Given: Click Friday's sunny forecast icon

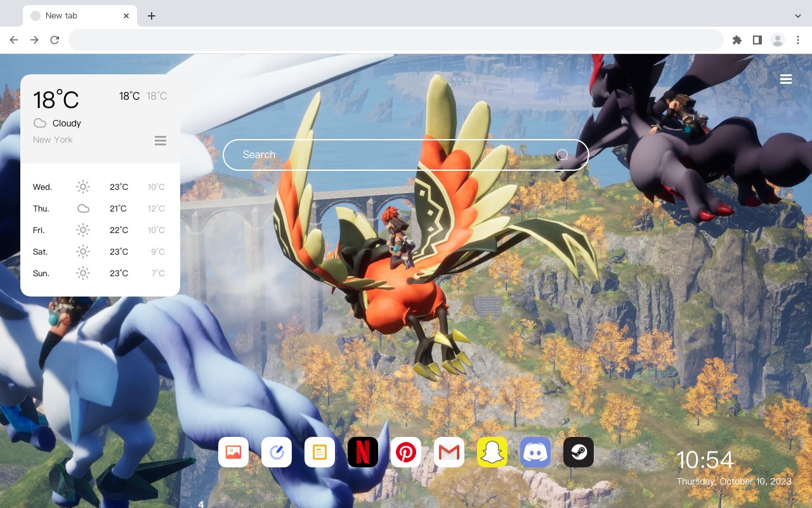Looking at the screenshot, I should tap(83, 230).
